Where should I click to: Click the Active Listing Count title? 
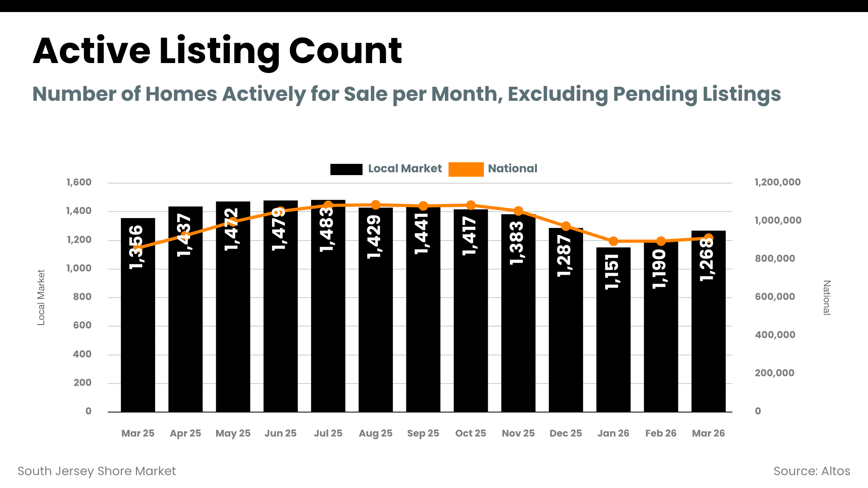(x=217, y=51)
